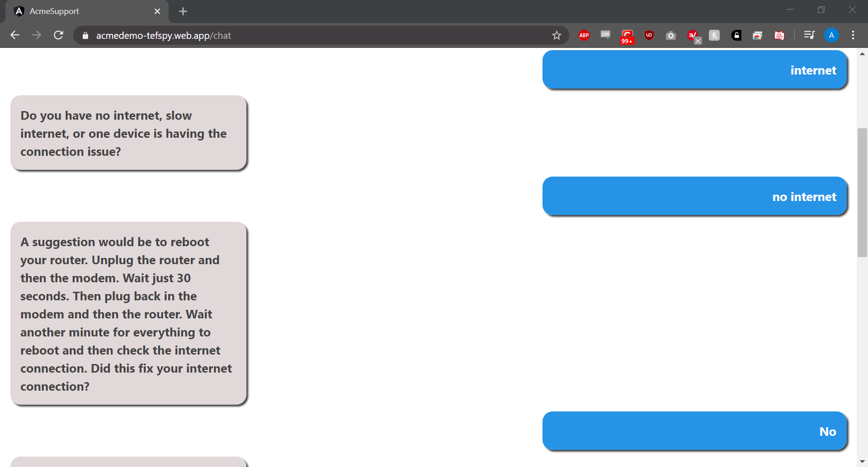Click the 'Do you have no internet' bot message

pyautogui.click(x=128, y=133)
